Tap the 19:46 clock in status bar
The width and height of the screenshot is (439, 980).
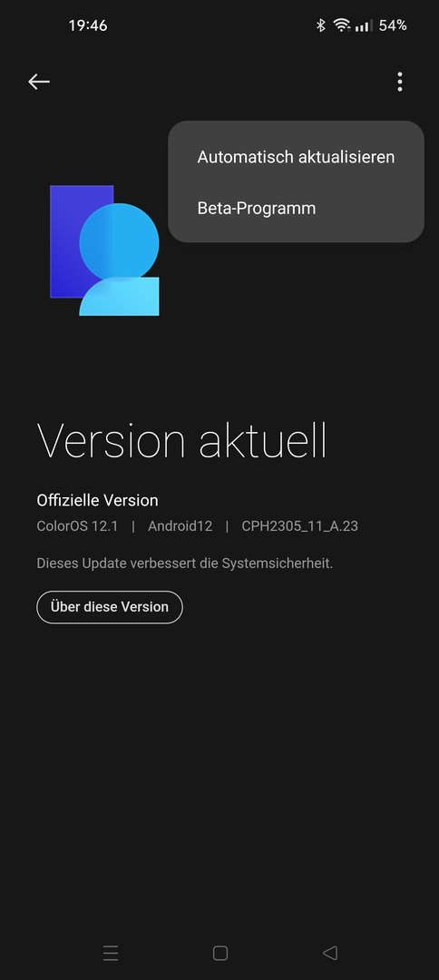coord(88,25)
